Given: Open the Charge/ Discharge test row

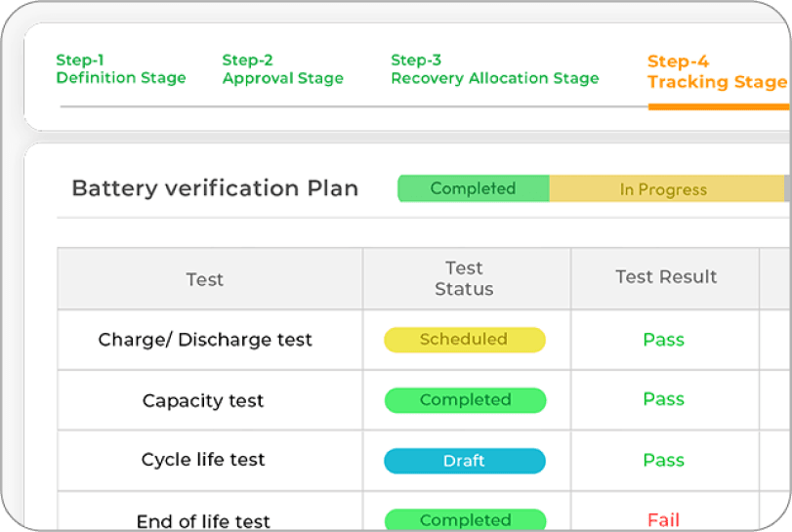Looking at the screenshot, I should 205,340.
